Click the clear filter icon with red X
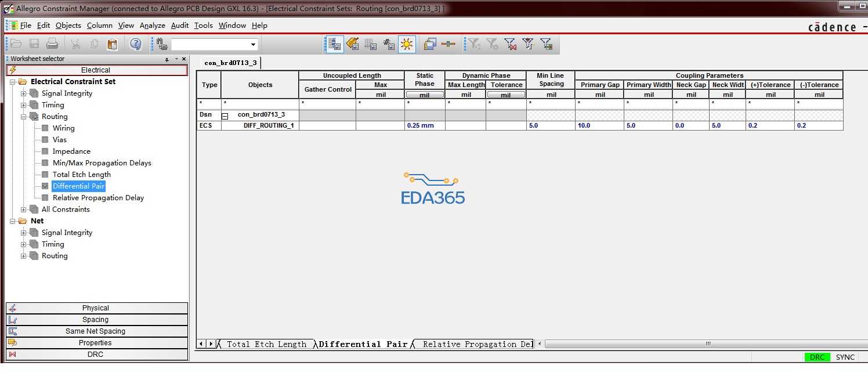Viewport: 868px width, 376px height. click(x=510, y=44)
